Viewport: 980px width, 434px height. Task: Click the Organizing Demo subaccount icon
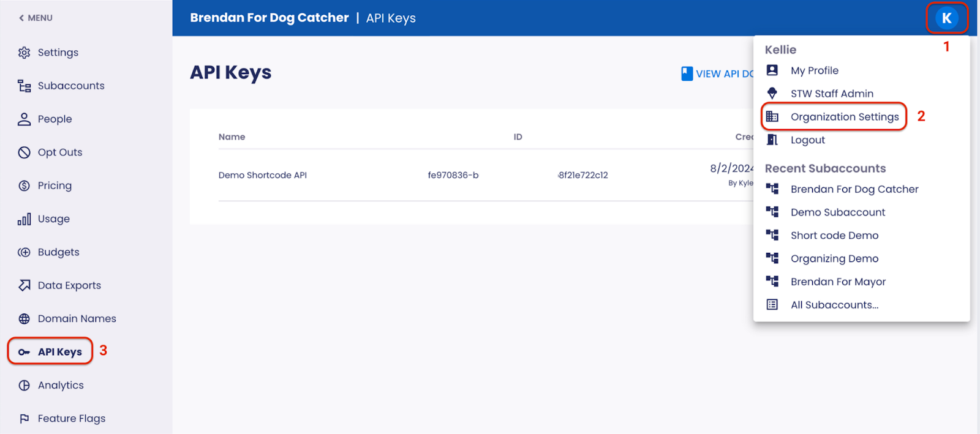772,258
